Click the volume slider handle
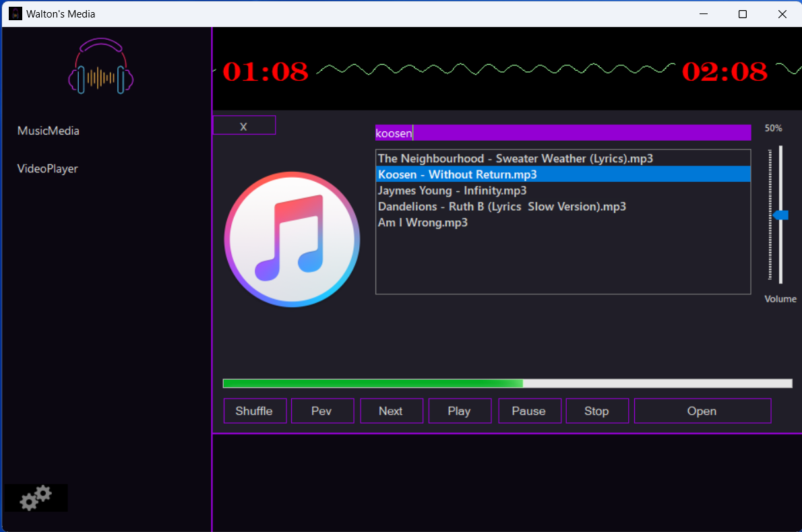 pos(780,215)
